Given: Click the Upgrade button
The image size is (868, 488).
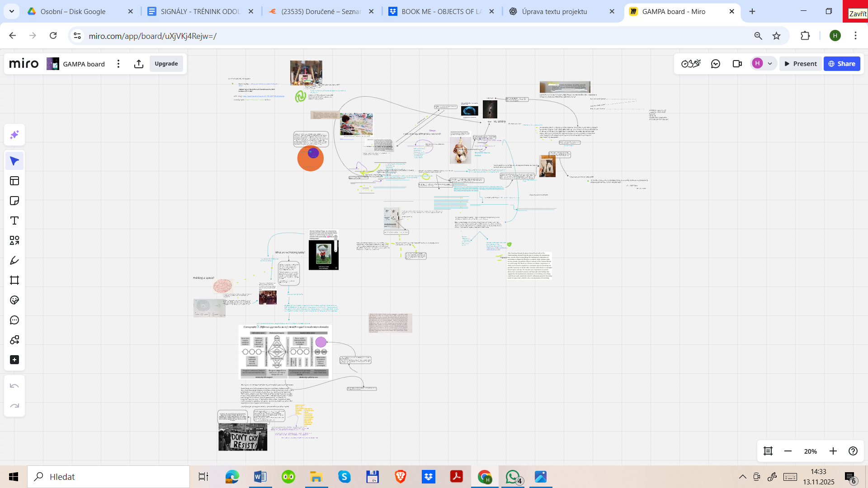Looking at the screenshot, I should tap(166, 64).
